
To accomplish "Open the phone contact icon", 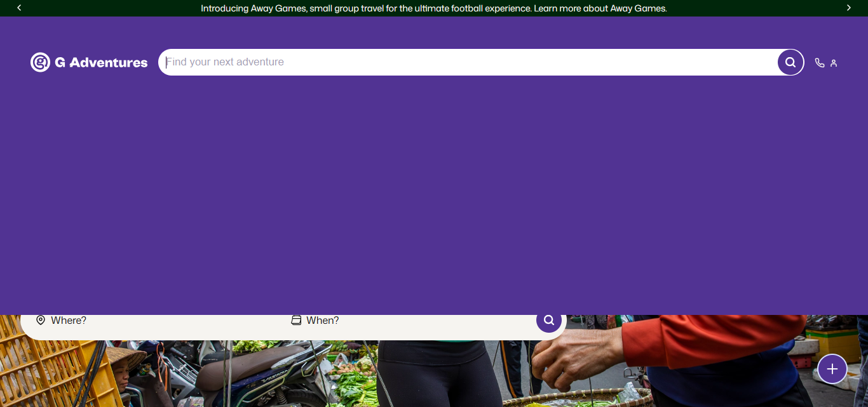I will coord(820,63).
